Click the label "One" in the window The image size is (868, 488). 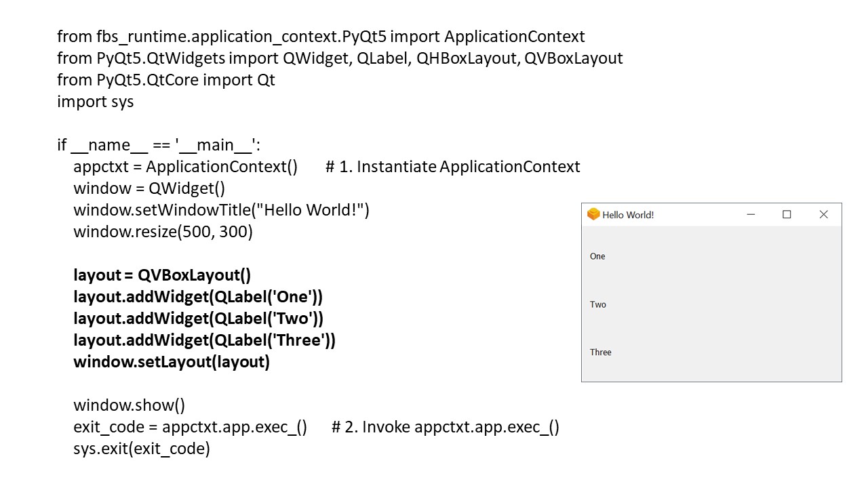click(x=597, y=256)
